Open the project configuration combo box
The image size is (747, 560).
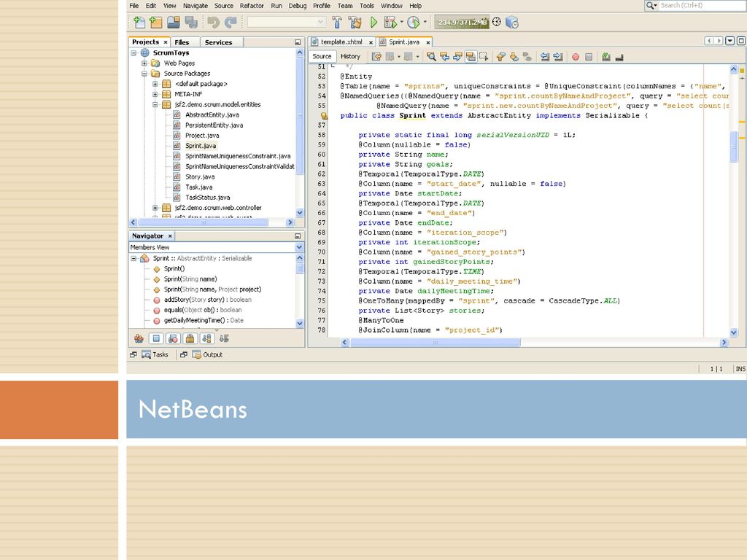(286, 22)
